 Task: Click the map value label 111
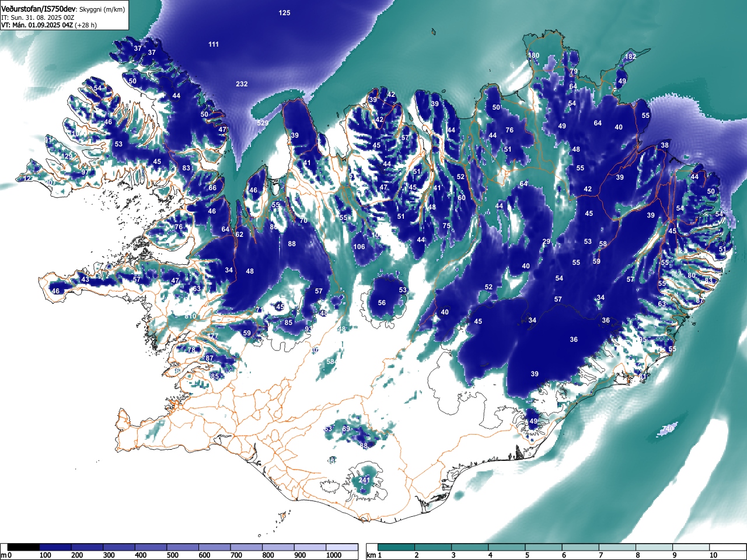coord(214,44)
